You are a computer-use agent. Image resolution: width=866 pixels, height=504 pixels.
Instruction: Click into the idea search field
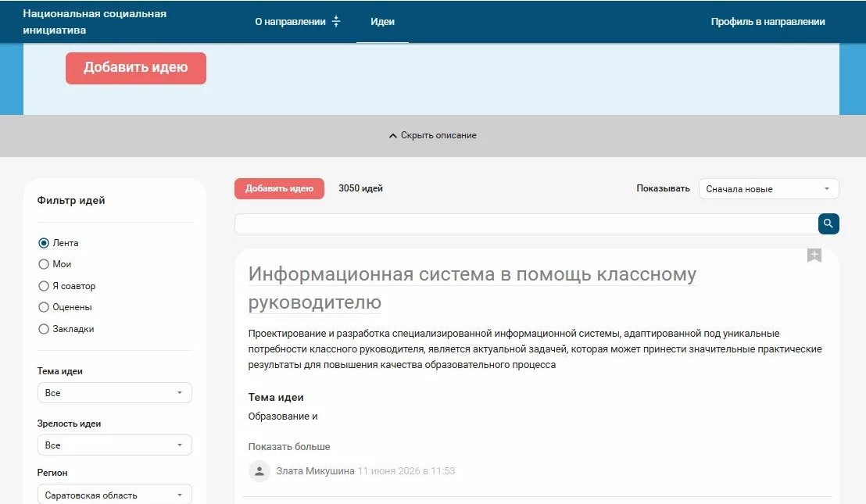click(526, 223)
